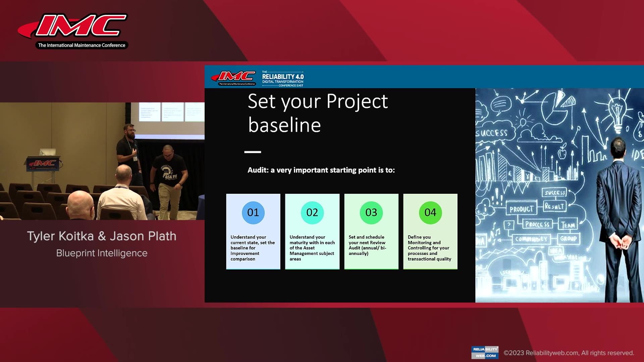The height and width of the screenshot is (362, 644).
Task: Select the circled 02 step icon
Action: [312, 213]
